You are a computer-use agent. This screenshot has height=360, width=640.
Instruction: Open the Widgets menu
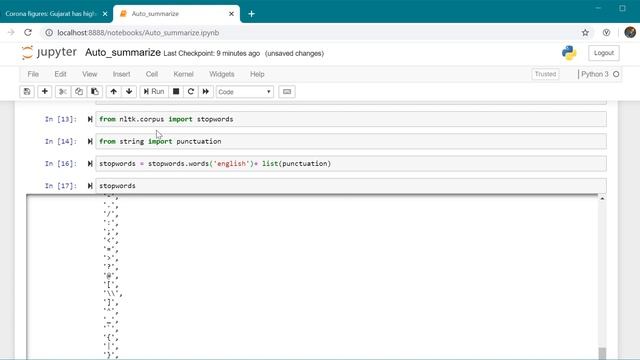point(222,74)
